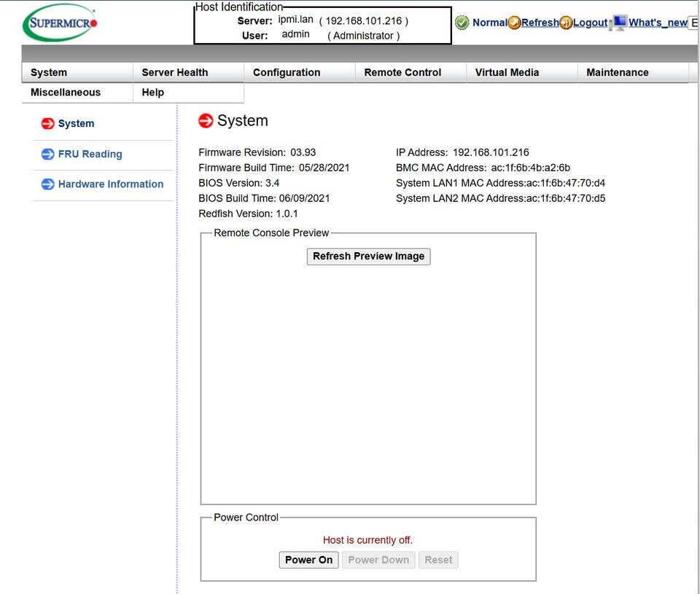Open the Help menu

(x=188, y=93)
